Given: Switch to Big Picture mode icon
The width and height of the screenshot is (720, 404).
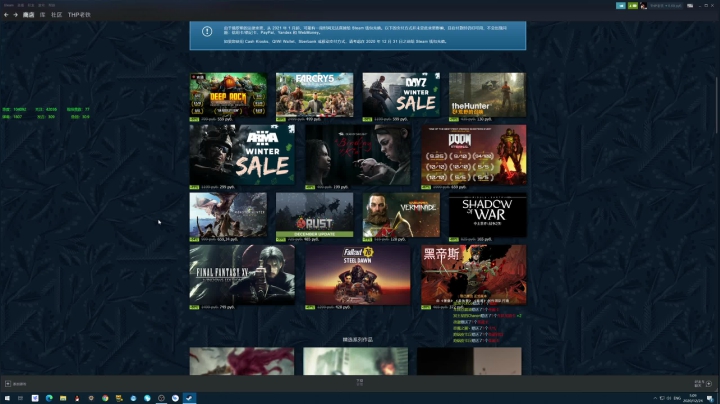Looking at the screenshot, I should [690, 6].
